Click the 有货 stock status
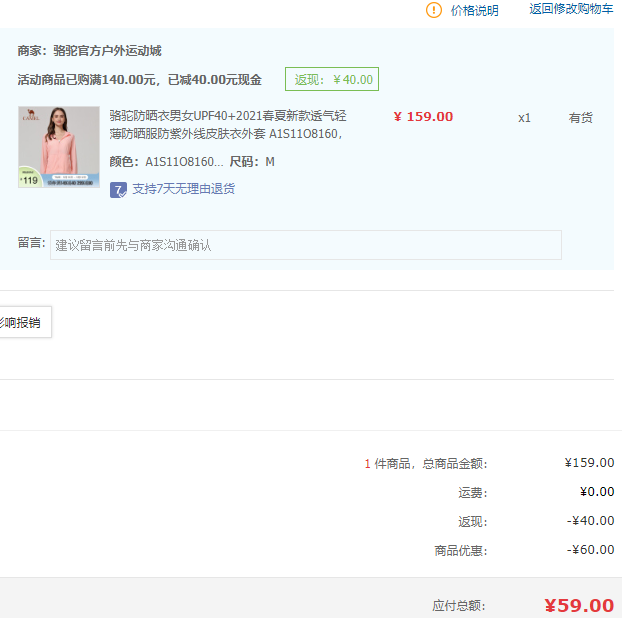 click(x=580, y=118)
